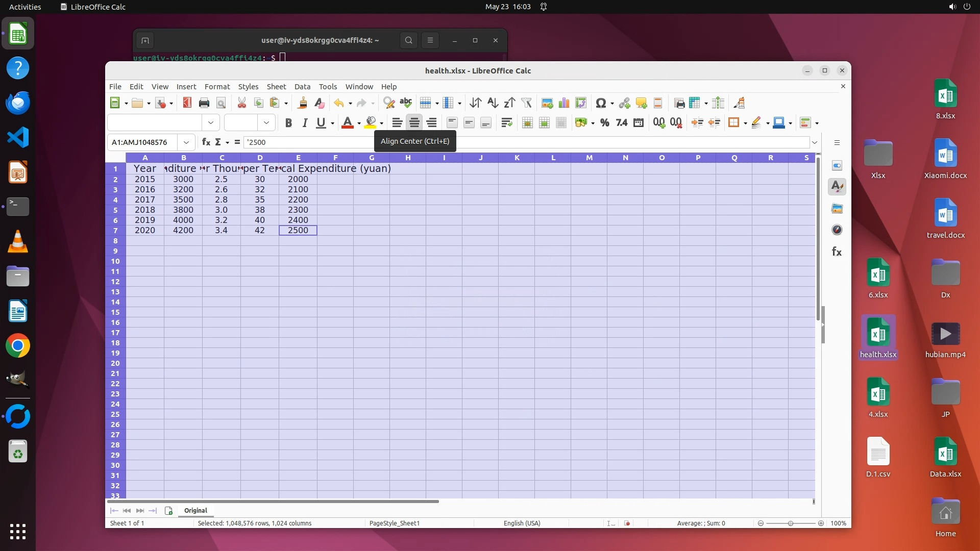The image size is (980, 551).
Task: Click the Export as PDF icon
Action: pyautogui.click(x=187, y=103)
